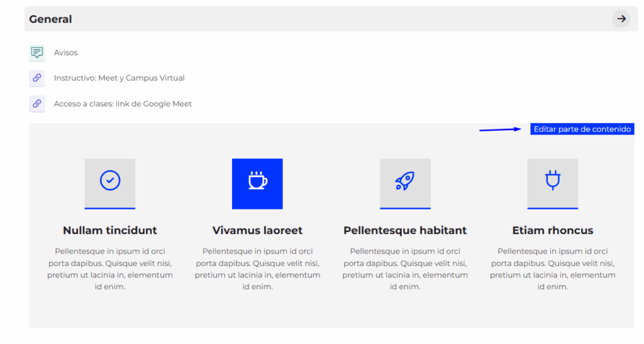Screen dimensions: 644x344
Task: Open the Avisos announcements link
Action: click(66, 53)
